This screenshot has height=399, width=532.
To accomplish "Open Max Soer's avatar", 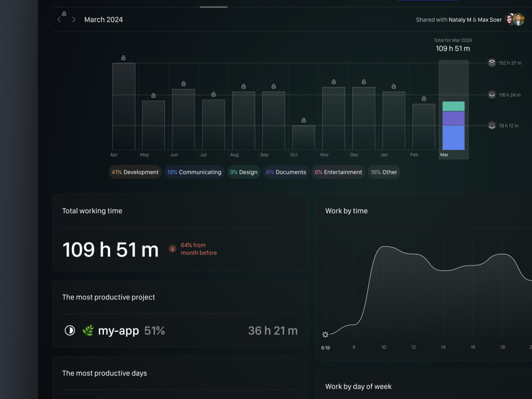I will tap(518, 20).
